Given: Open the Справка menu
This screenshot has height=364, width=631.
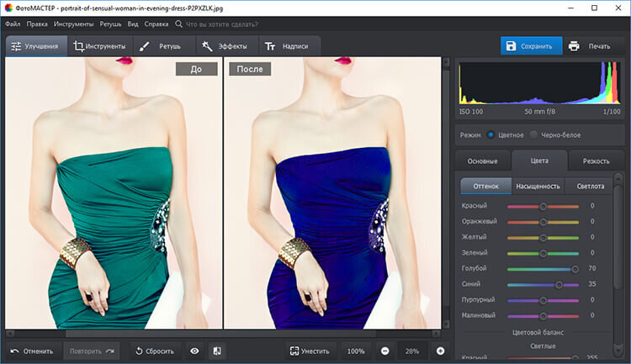Looking at the screenshot, I should (x=156, y=24).
